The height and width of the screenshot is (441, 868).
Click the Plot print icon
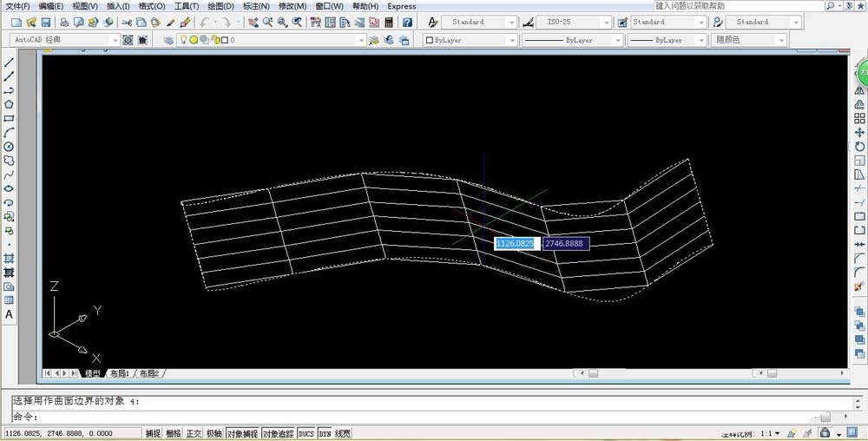click(x=64, y=22)
